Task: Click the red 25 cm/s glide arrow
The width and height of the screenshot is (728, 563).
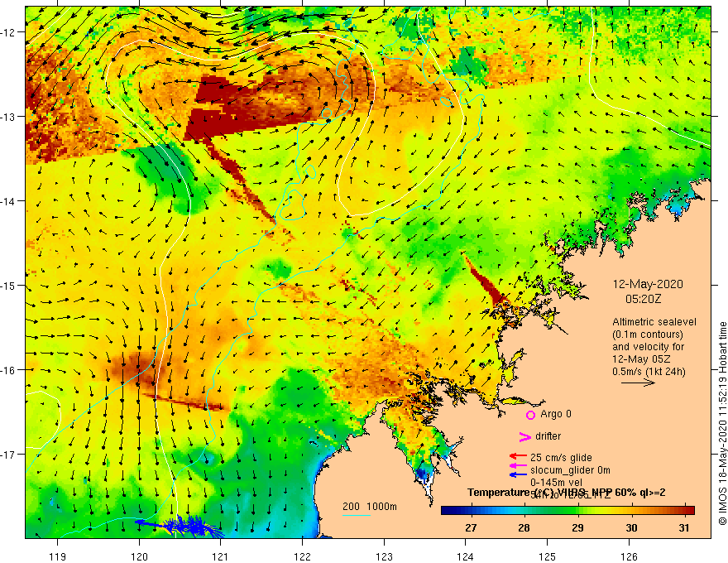Action: coord(518,457)
